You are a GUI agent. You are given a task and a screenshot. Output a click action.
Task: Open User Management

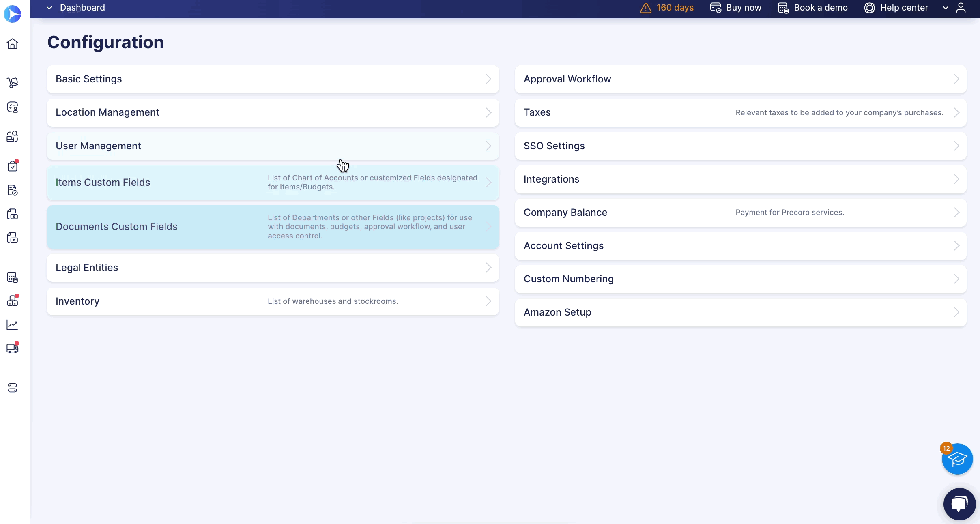coord(273,146)
